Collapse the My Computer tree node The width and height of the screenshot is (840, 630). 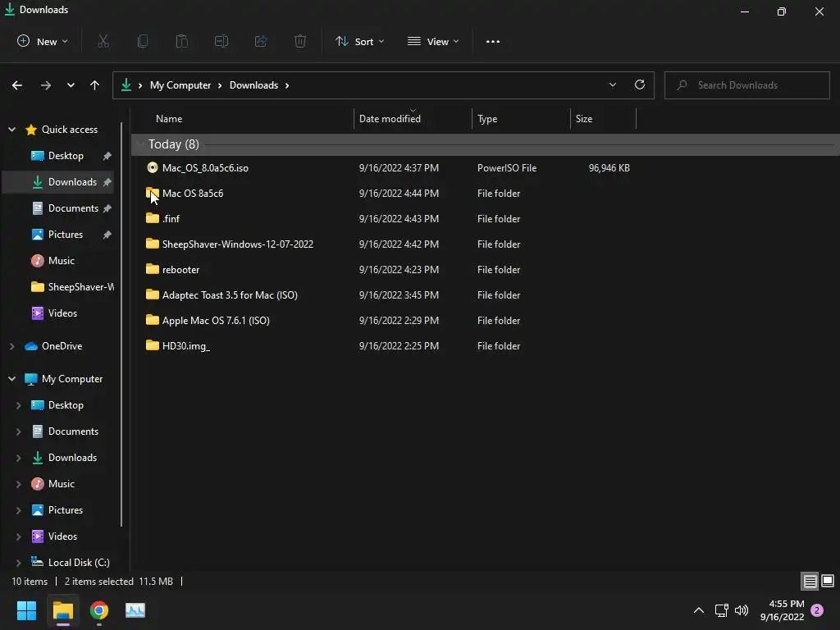[11, 379]
